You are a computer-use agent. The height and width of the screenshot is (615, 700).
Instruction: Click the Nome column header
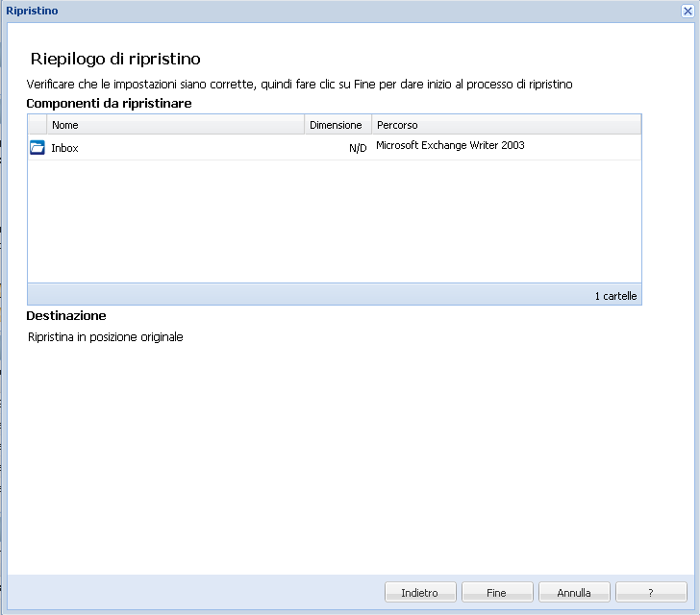(x=175, y=125)
